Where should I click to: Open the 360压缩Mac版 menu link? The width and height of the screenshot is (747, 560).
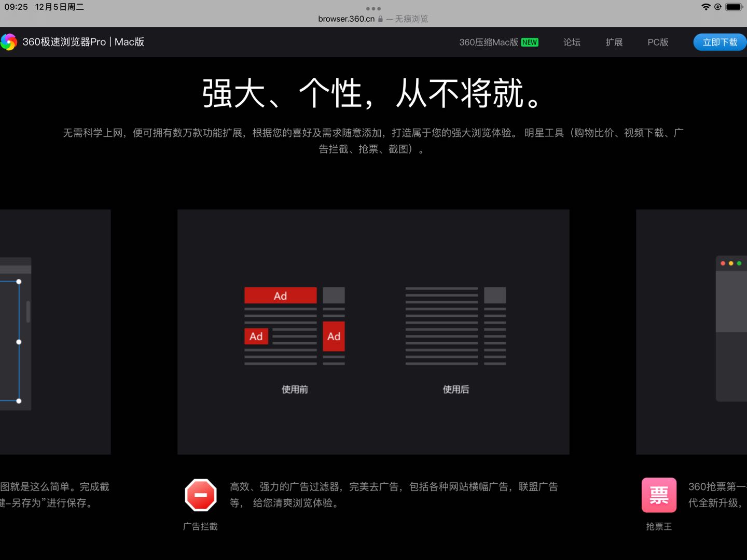[488, 43]
